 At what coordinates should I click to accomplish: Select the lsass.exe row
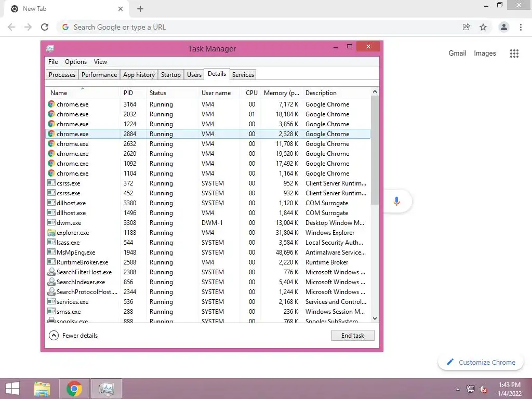click(x=208, y=243)
